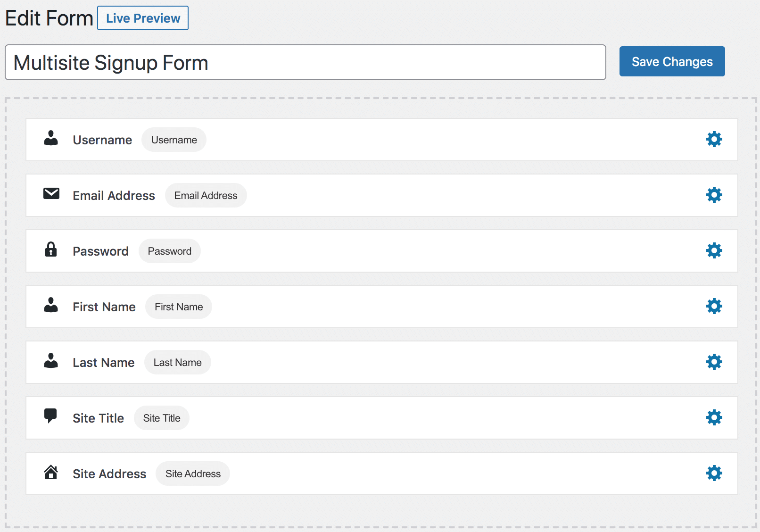Click the Save Changes button
Screen dimensions: 760x532
672,61
